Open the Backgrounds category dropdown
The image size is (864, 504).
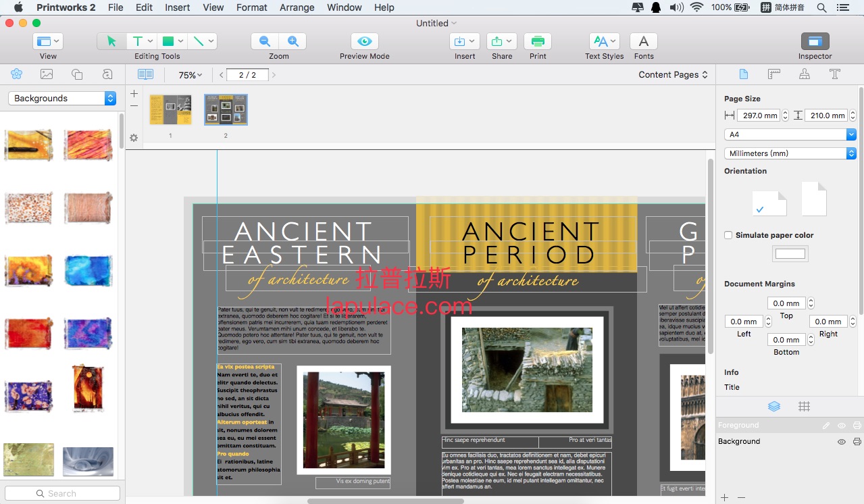pos(62,98)
